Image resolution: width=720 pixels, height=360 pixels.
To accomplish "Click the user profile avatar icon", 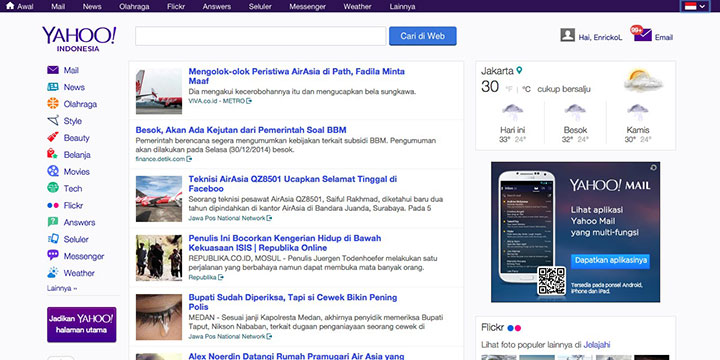I will click(568, 35).
